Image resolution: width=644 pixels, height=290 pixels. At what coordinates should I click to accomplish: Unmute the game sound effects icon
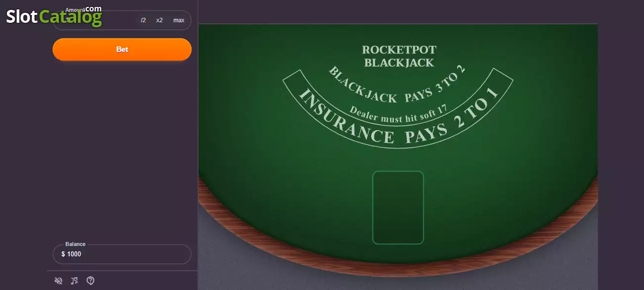pos(58,281)
